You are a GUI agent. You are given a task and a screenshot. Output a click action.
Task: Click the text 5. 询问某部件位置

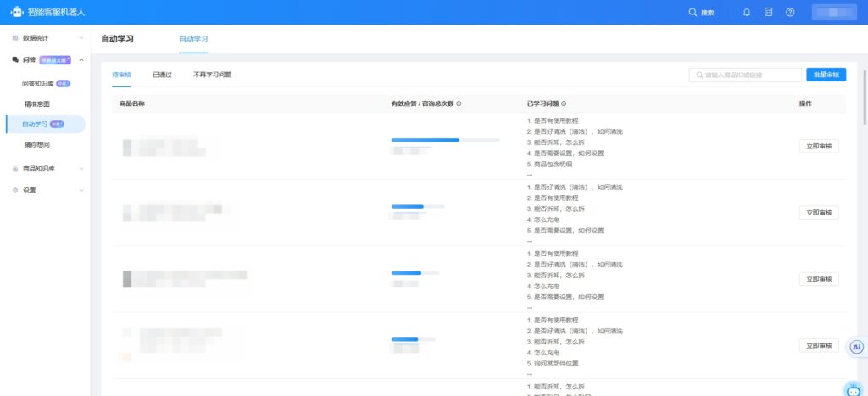coord(553,364)
